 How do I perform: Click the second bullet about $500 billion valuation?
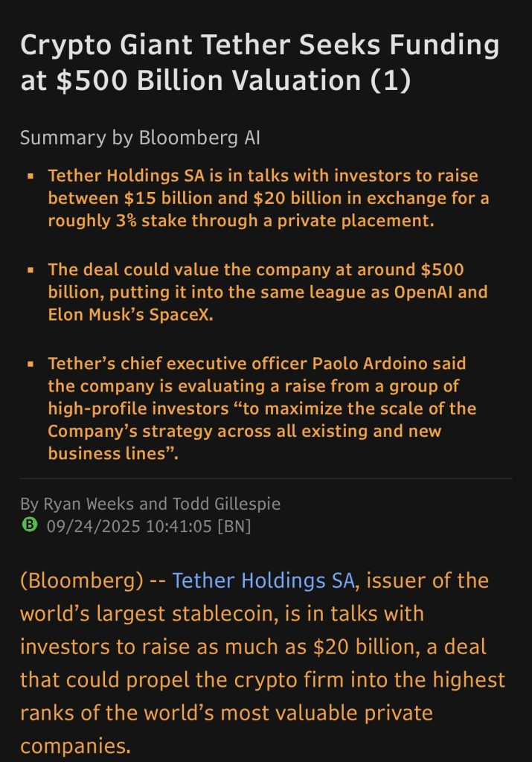267,292
